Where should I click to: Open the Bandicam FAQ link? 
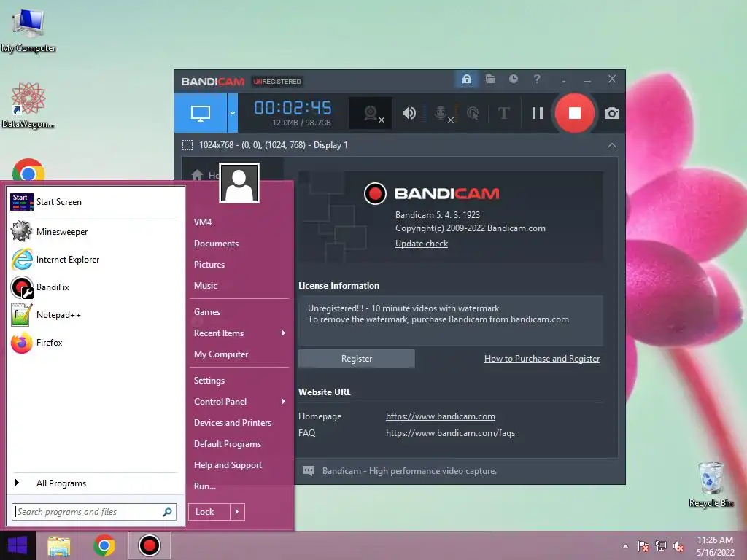pyautogui.click(x=450, y=433)
